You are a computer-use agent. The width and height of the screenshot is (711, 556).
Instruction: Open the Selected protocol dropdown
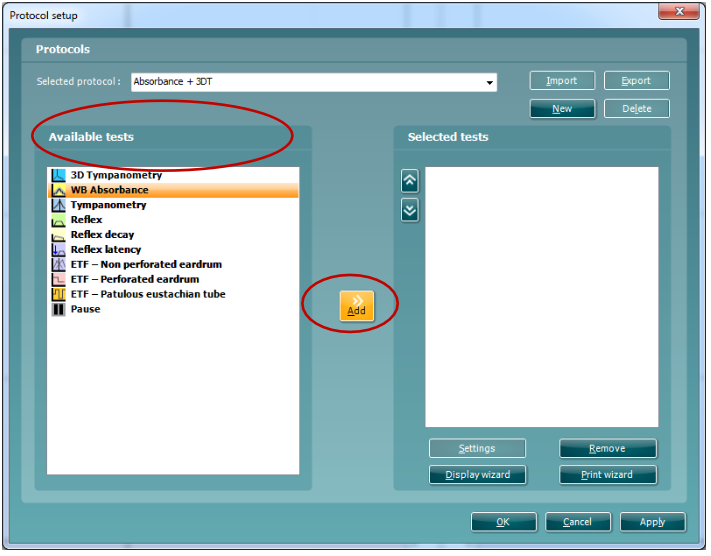(489, 82)
